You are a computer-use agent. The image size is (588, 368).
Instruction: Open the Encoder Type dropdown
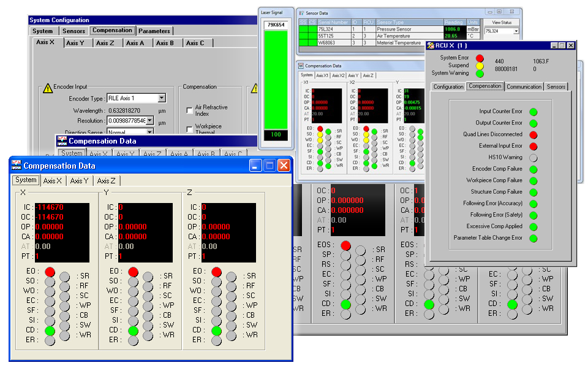point(161,98)
